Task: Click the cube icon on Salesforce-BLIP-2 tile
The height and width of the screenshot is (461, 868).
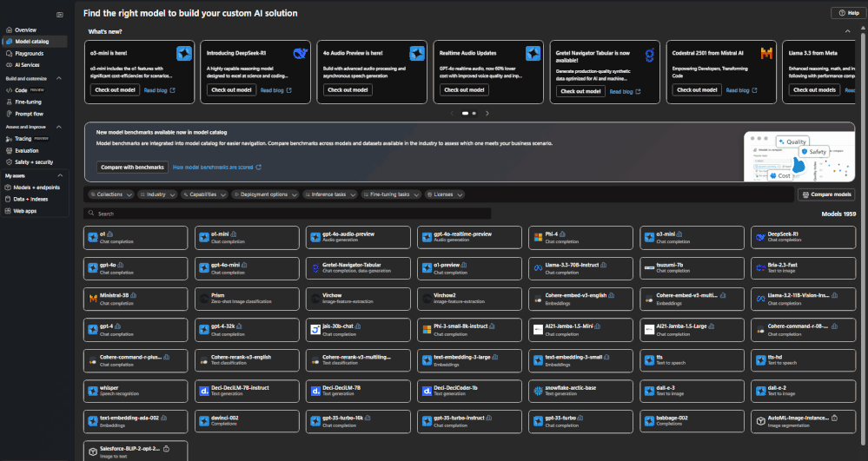Action: [x=93, y=452]
